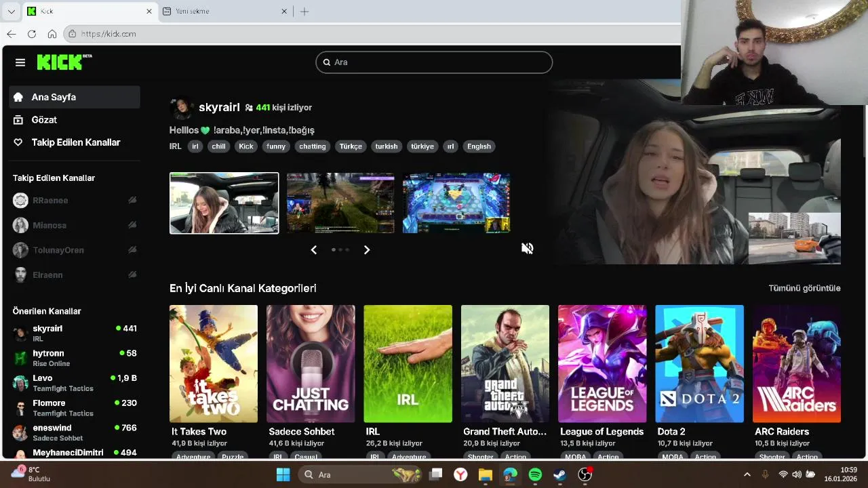Open Spotify from the taskbar

coord(535,474)
